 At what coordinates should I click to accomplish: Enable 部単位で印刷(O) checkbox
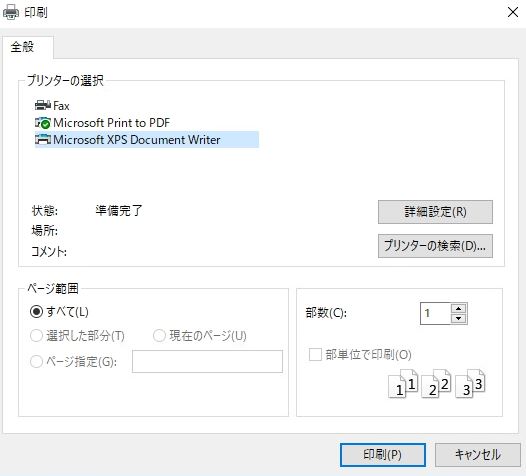click(x=315, y=355)
